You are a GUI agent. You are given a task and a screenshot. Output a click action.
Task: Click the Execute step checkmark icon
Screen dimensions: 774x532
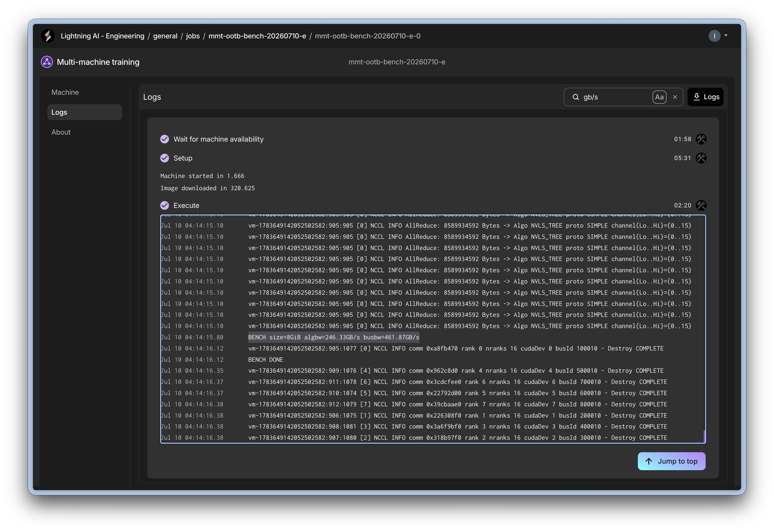[164, 205]
